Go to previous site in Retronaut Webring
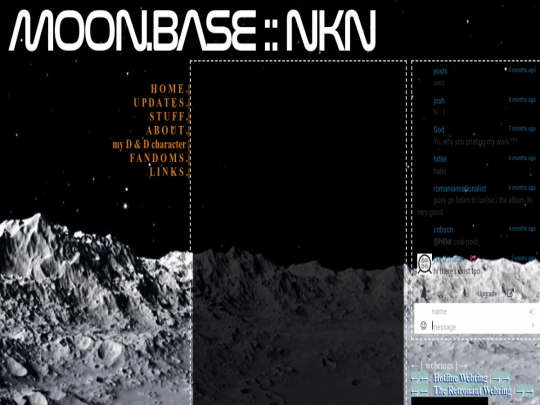 click(420, 392)
